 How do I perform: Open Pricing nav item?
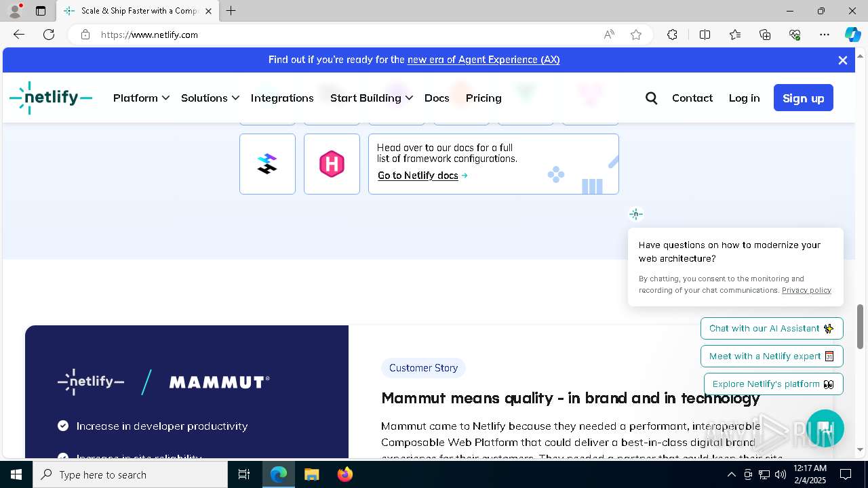484,98
